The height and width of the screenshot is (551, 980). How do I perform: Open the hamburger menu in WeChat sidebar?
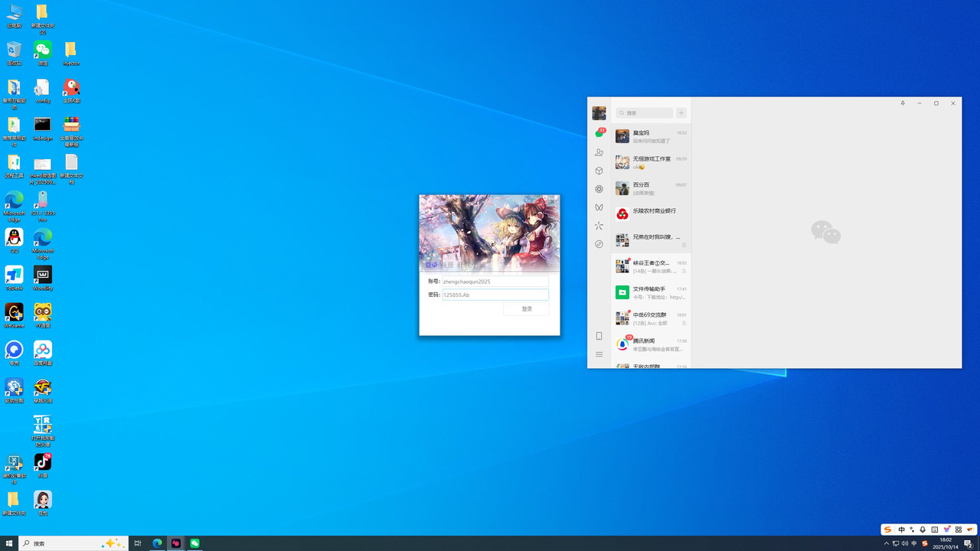[599, 354]
